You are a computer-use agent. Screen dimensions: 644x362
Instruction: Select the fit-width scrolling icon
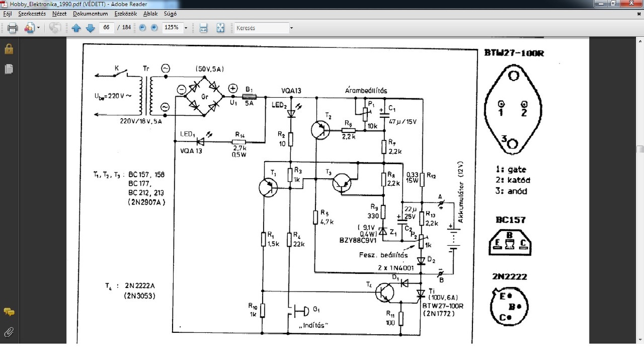(203, 28)
